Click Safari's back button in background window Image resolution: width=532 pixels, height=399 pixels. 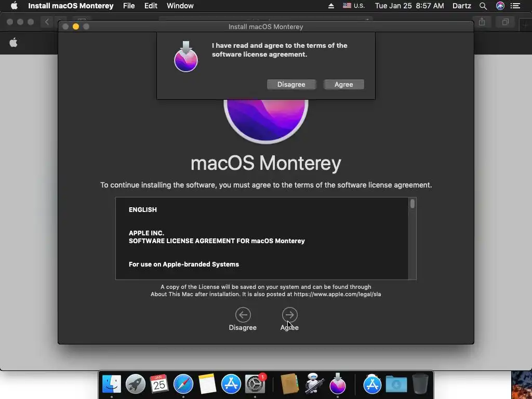coord(47,22)
